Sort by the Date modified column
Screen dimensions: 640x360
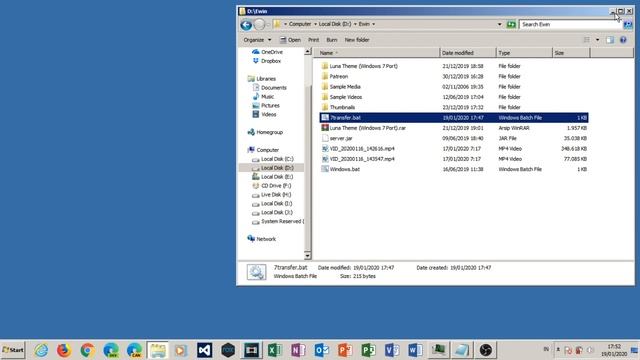[x=468, y=53]
